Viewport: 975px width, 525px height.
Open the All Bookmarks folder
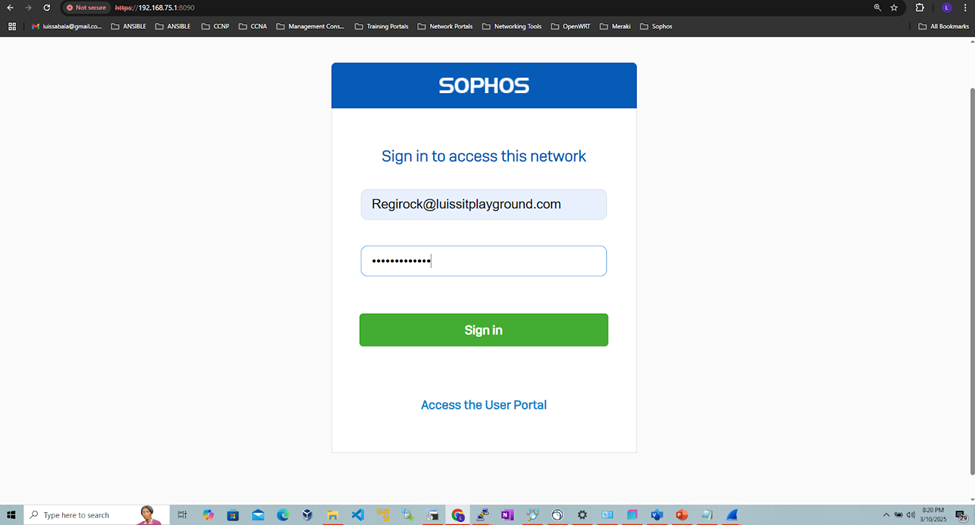pos(943,26)
